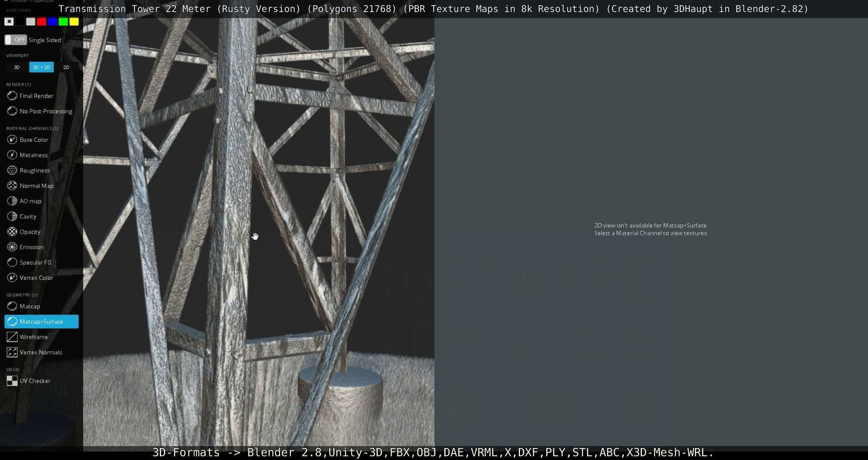868x460 pixels.
Task: Click the '2D view isn't available' message
Action: coord(651,225)
